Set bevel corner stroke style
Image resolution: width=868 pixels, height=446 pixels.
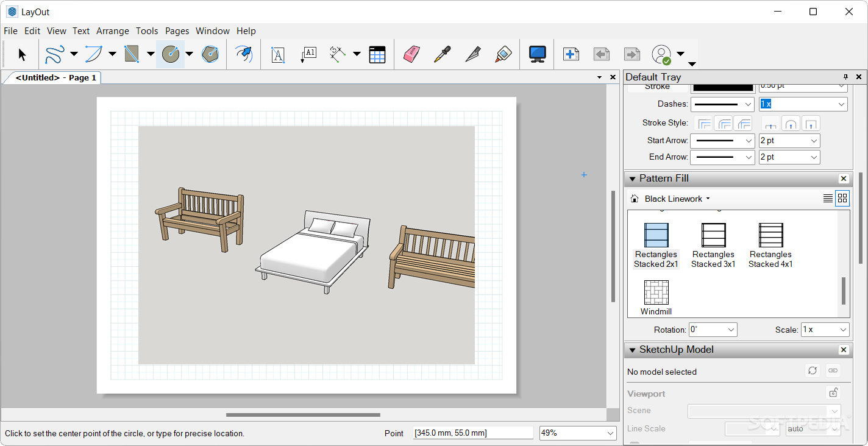(x=743, y=123)
